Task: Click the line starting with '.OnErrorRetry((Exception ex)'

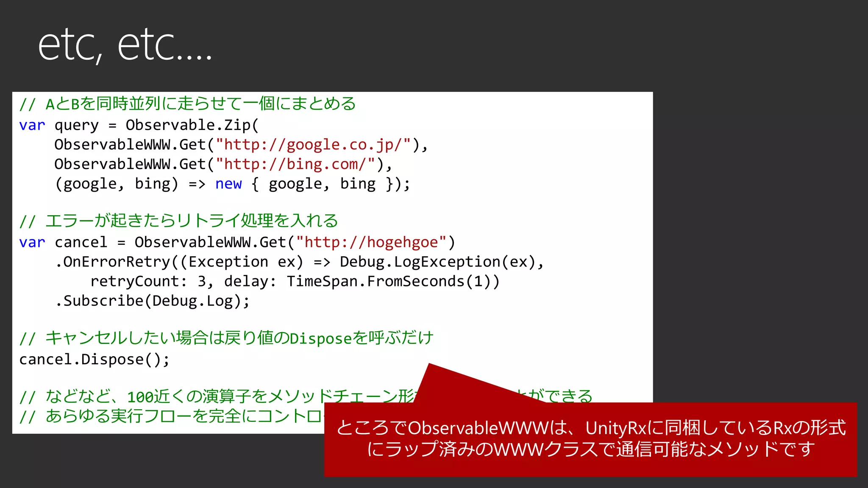Action: (300, 262)
